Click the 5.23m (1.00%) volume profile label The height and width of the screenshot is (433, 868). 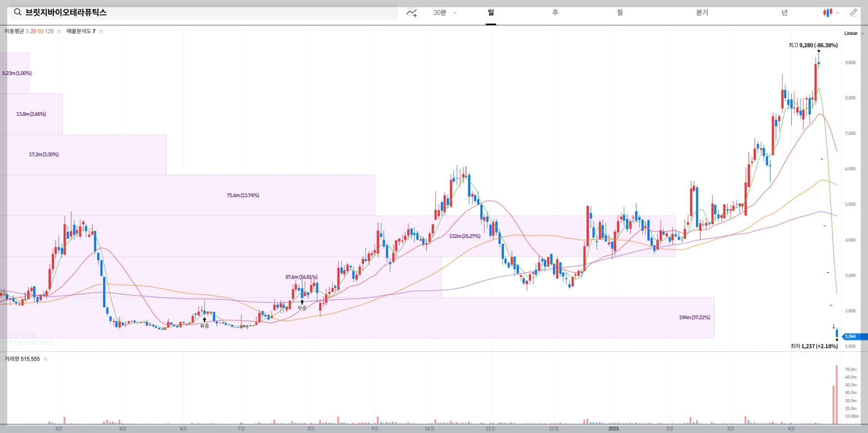click(x=17, y=73)
